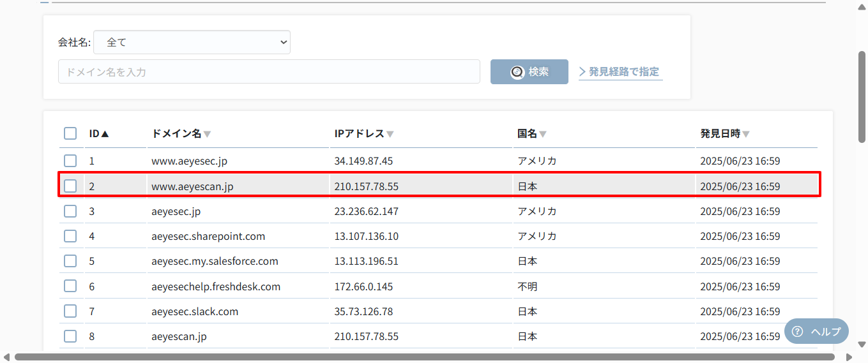Check the box for aeyesechelp.freshdesk.com row
The height and width of the screenshot is (363, 868).
[70, 286]
